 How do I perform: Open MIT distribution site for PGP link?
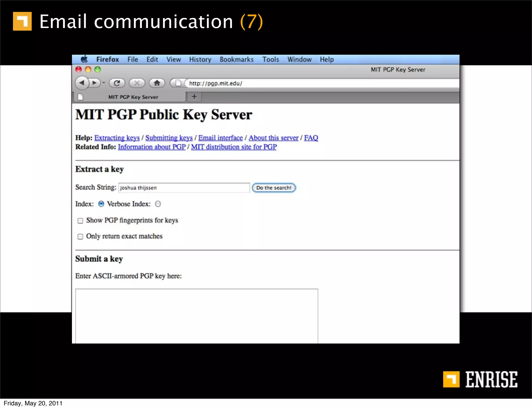click(x=234, y=147)
